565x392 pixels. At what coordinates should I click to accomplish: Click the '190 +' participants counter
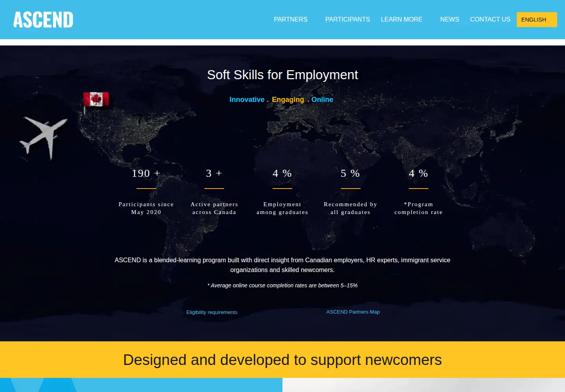pos(146,173)
